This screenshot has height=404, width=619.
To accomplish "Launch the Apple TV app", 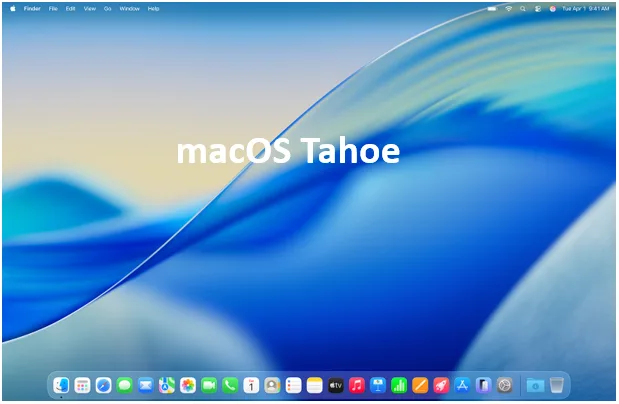I will pos(336,385).
